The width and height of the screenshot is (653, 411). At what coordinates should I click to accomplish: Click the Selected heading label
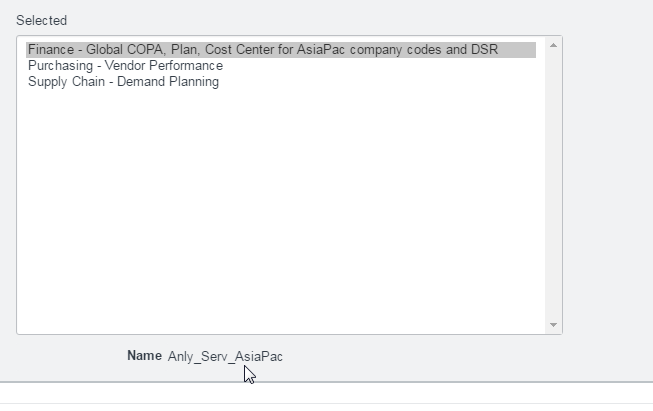[42, 20]
